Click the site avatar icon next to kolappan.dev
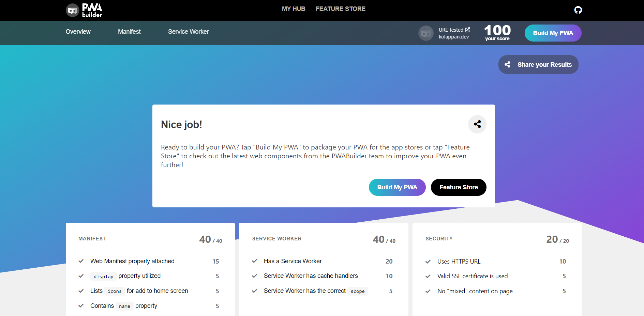Image resolution: width=644 pixels, height=316 pixels. (x=426, y=33)
